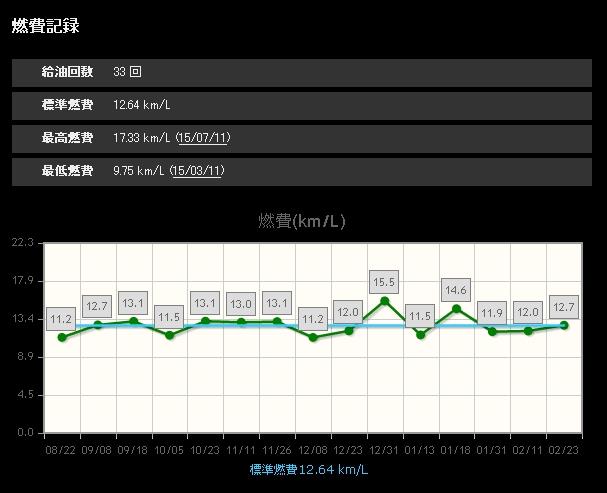Click the 33 回 refuel count value
Image resolution: width=607 pixels, height=493 pixels.
127,72
